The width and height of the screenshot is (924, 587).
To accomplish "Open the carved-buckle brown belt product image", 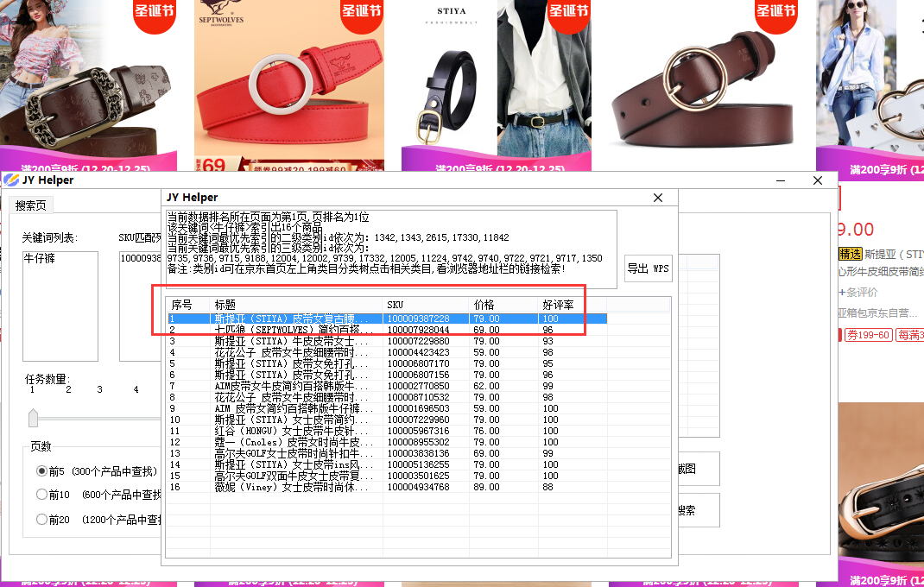I will click(88, 85).
